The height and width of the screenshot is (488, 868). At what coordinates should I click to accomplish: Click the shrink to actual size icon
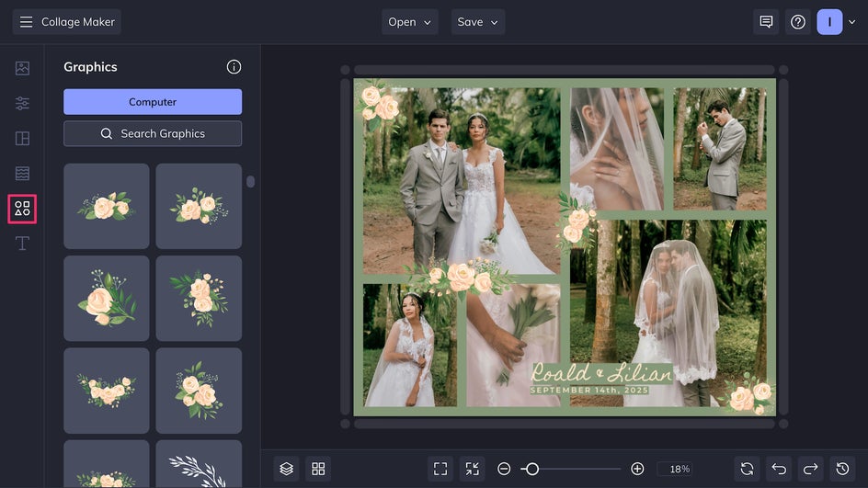(473, 470)
